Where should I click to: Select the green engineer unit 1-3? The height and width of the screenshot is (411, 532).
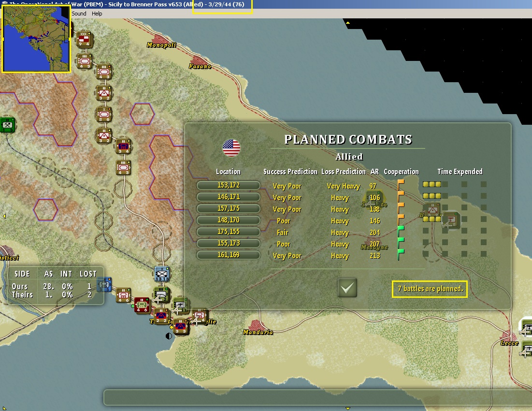(7, 125)
